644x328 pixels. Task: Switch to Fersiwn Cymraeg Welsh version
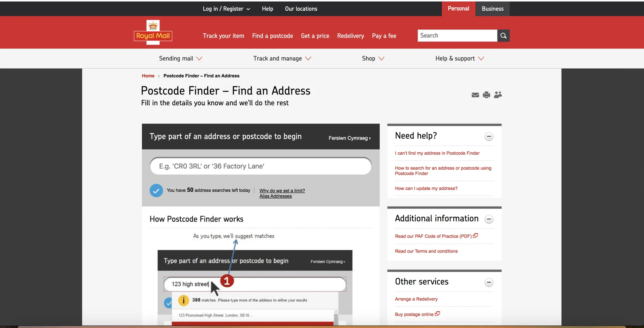click(x=349, y=138)
